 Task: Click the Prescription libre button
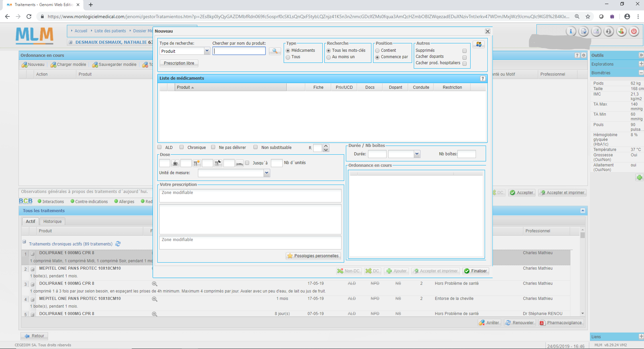coord(179,63)
